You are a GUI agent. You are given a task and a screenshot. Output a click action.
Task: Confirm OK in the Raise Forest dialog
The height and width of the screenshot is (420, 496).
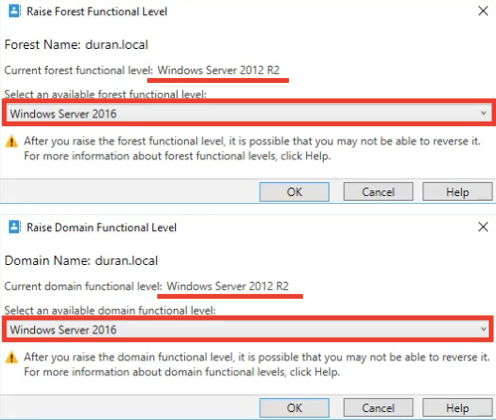[294, 192]
